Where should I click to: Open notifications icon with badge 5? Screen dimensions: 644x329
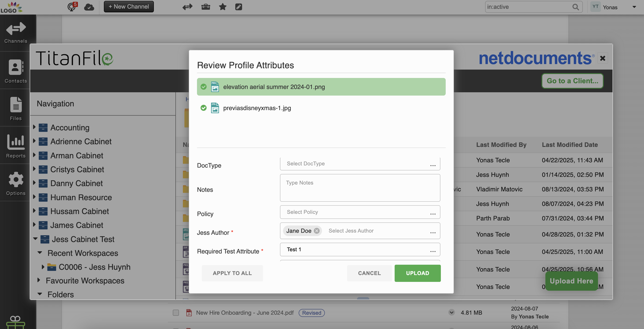pyautogui.click(x=72, y=7)
